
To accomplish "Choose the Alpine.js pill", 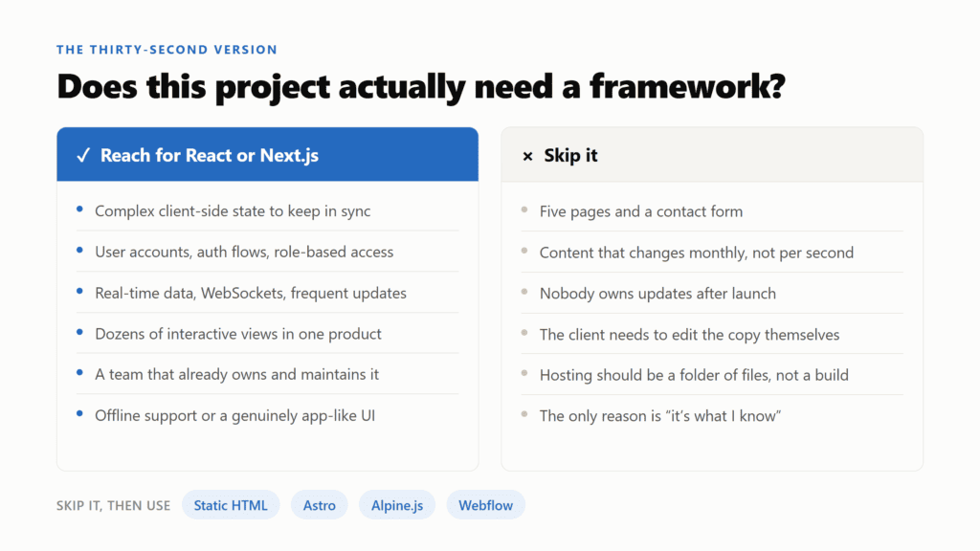I will click(397, 505).
